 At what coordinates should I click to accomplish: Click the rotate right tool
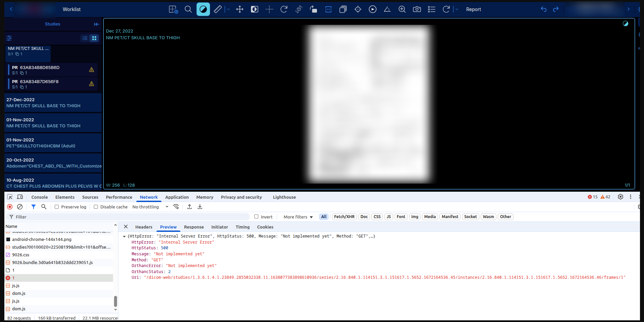click(284, 9)
